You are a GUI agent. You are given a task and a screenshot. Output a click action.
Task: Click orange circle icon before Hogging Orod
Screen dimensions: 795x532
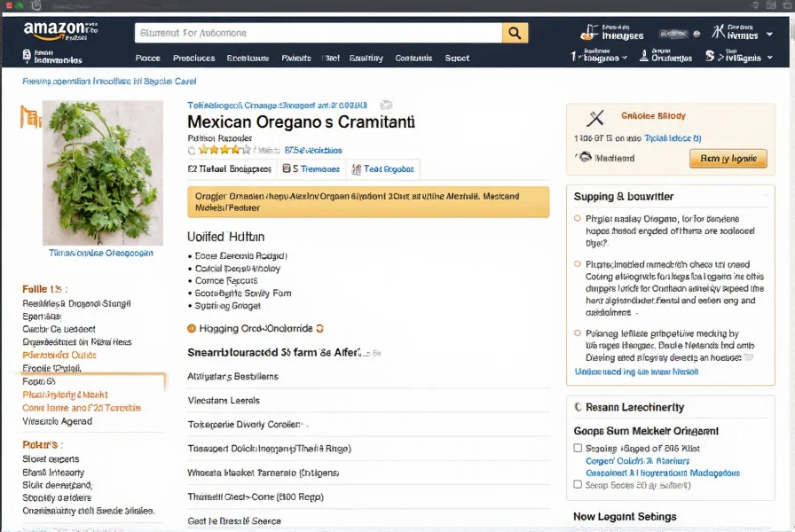pos(191,328)
